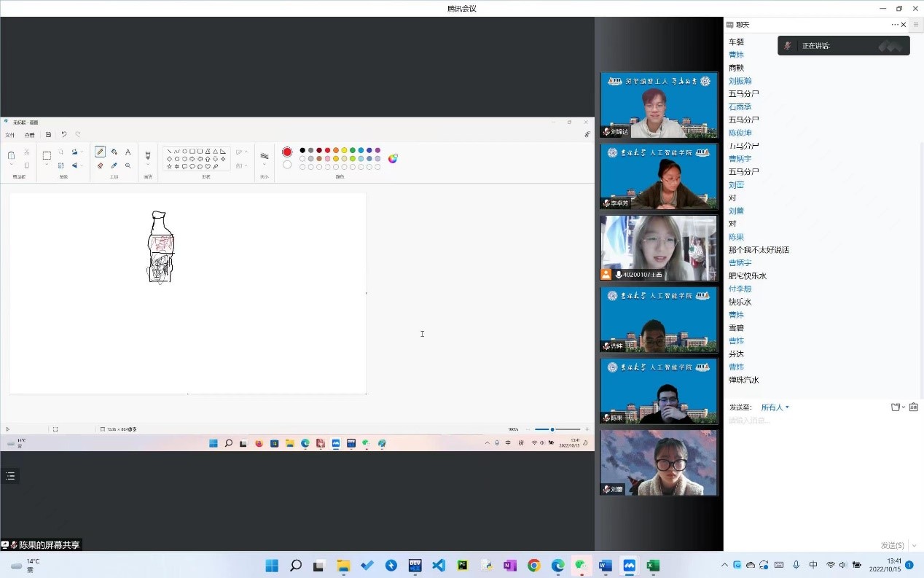
Task: Select the Pencil tool in Paint
Action: click(100, 152)
